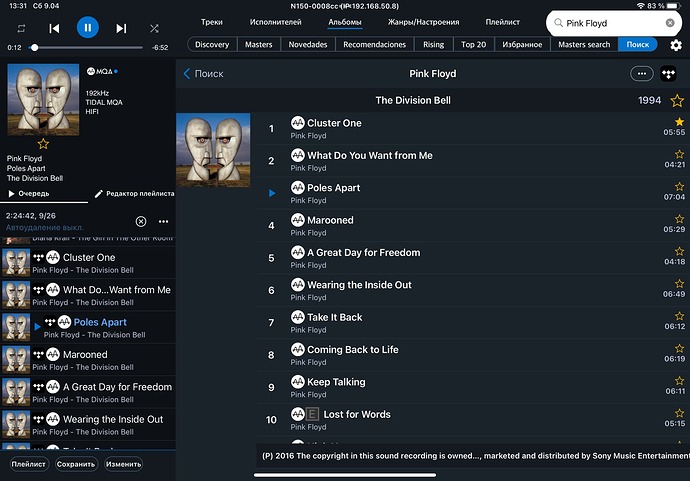Click the Плейлист button at bottom left
This screenshot has width=690, height=481.
point(29,464)
